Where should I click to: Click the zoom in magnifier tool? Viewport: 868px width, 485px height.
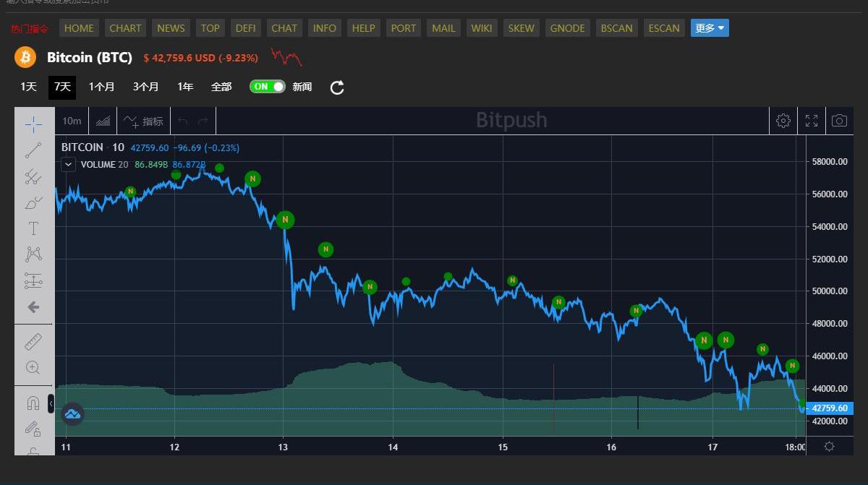coord(33,367)
